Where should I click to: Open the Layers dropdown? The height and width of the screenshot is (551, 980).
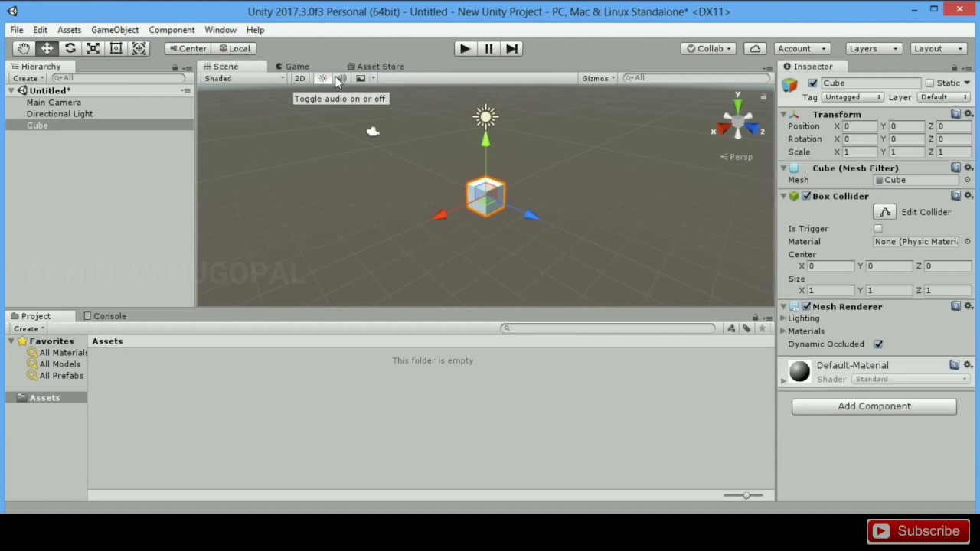[874, 48]
